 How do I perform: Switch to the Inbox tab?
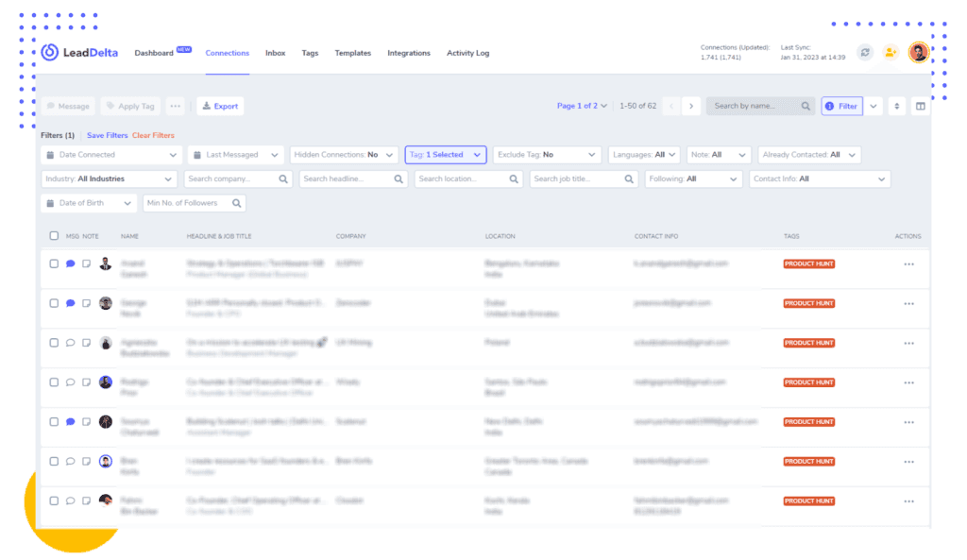click(275, 53)
